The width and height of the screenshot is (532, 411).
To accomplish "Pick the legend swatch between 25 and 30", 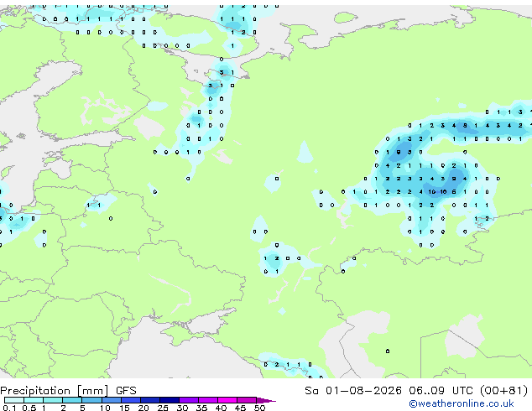I will pyautogui.click(x=170, y=400).
